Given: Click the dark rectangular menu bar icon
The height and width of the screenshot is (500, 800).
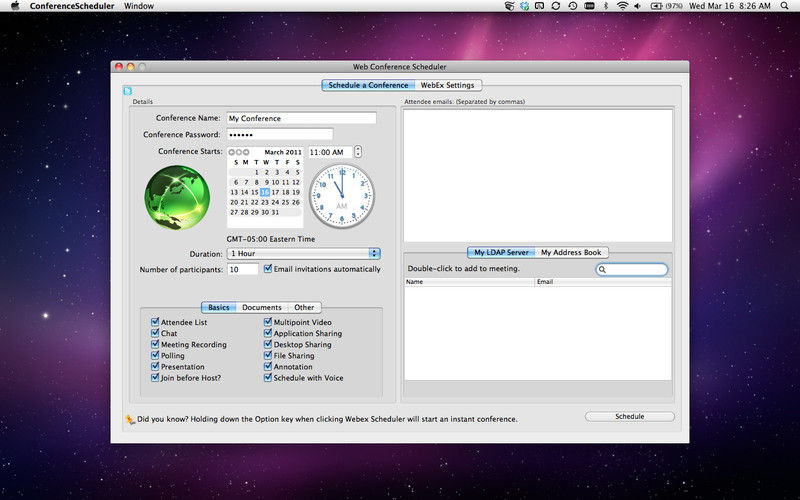Looking at the screenshot, I should [589, 6].
